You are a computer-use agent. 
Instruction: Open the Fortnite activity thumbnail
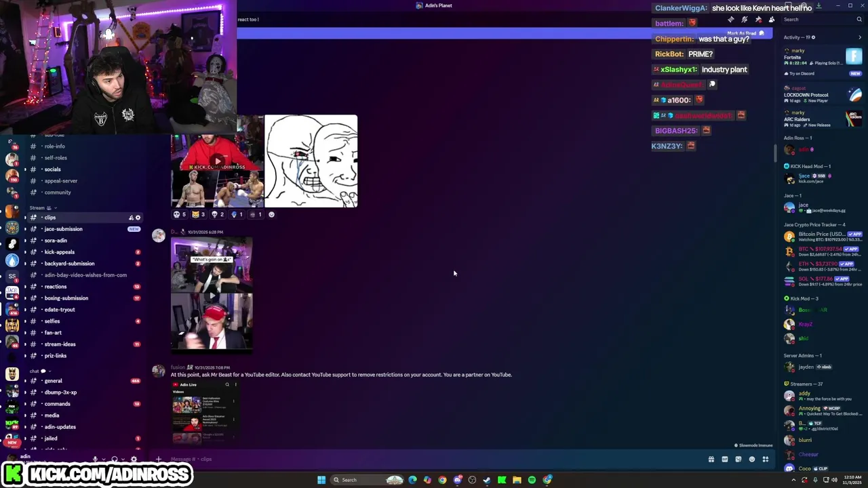[x=854, y=56]
